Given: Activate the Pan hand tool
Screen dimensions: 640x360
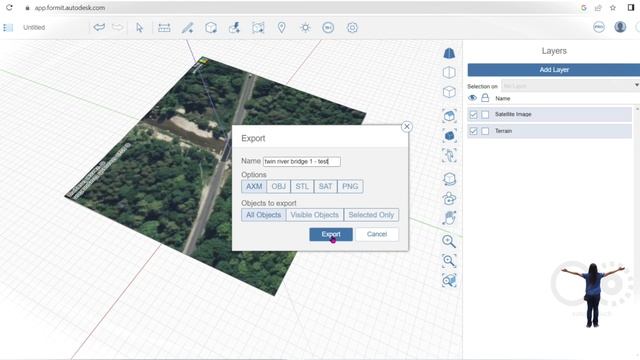Looking at the screenshot, I should tap(449, 218).
